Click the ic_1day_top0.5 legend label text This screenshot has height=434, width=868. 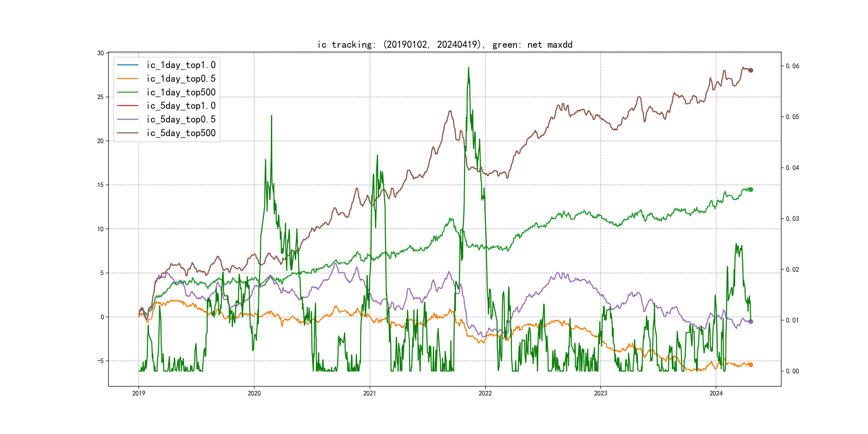coord(181,78)
